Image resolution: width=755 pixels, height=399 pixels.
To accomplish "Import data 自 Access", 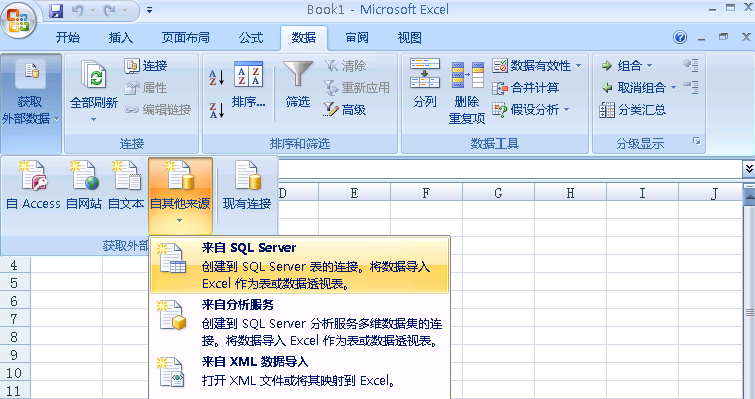I will (33, 186).
